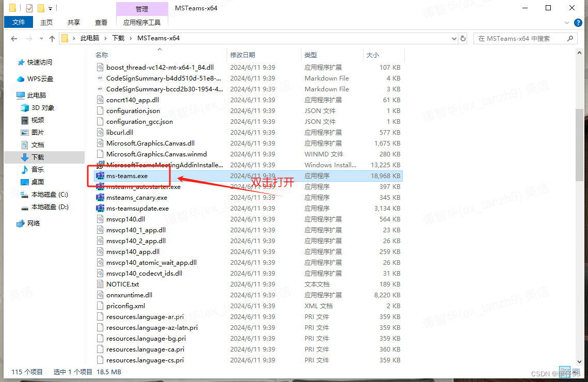This screenshot has height=382, width=588.
Task: Click the 管理 contextual tab header
Action: tap(142, 9)
